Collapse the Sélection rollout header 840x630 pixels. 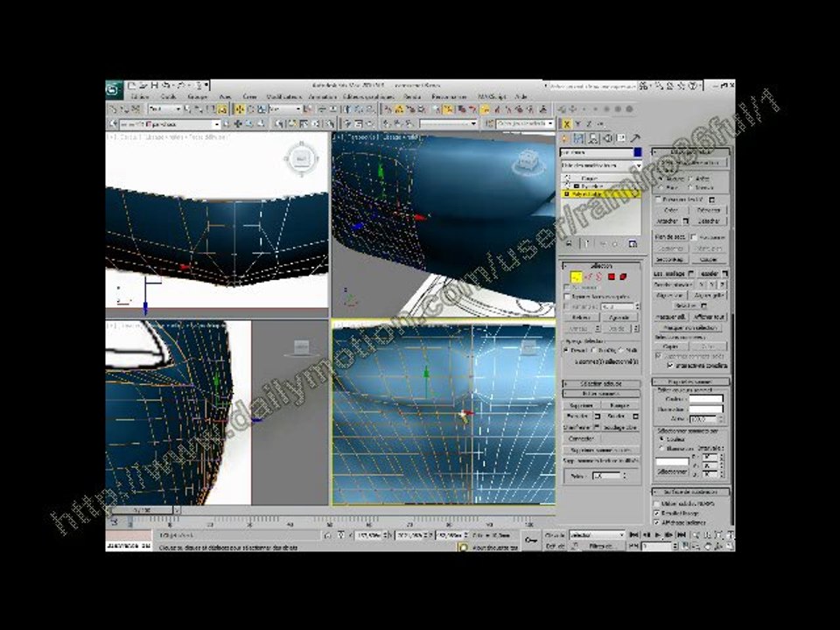coord(600,266)
